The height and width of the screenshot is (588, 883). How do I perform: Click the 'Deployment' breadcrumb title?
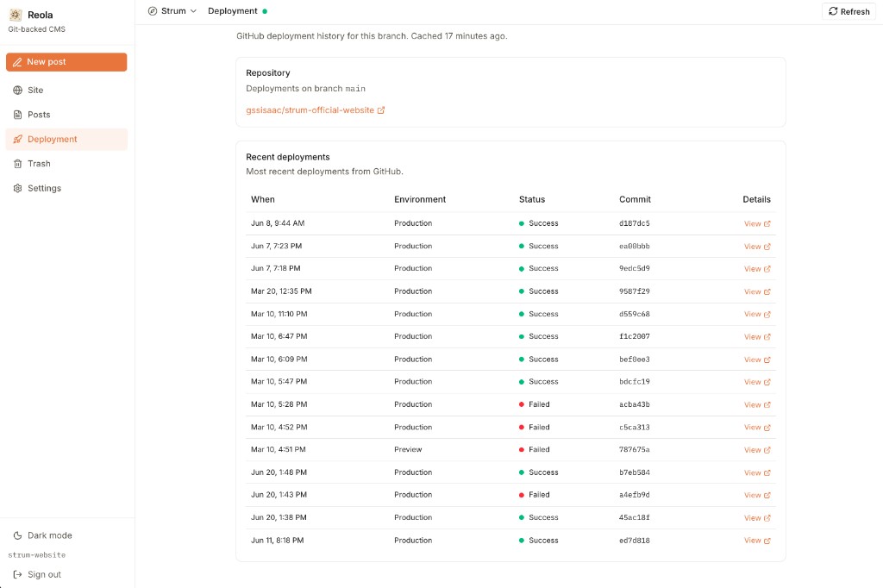pos(233,11)
